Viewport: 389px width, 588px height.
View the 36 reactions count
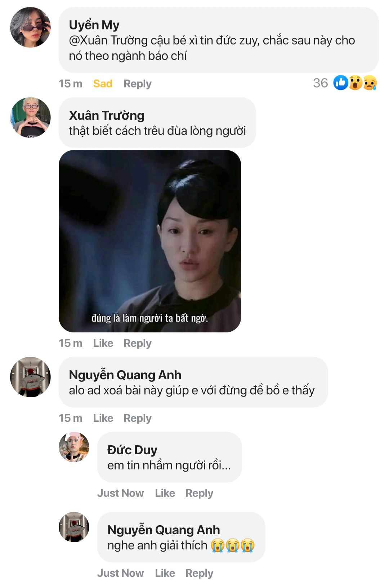(x=321, y=83)
